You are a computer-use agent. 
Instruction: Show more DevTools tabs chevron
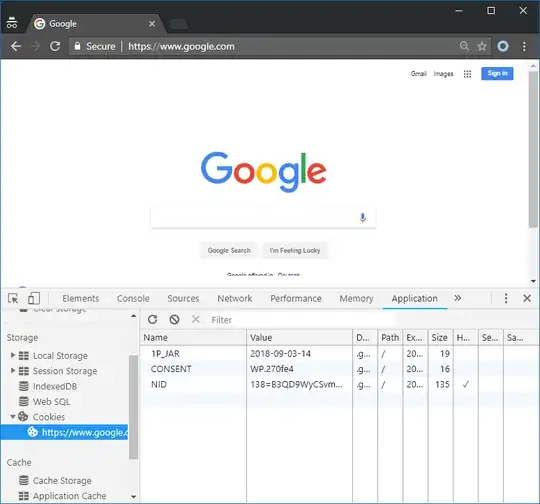(x=457, y=298)
